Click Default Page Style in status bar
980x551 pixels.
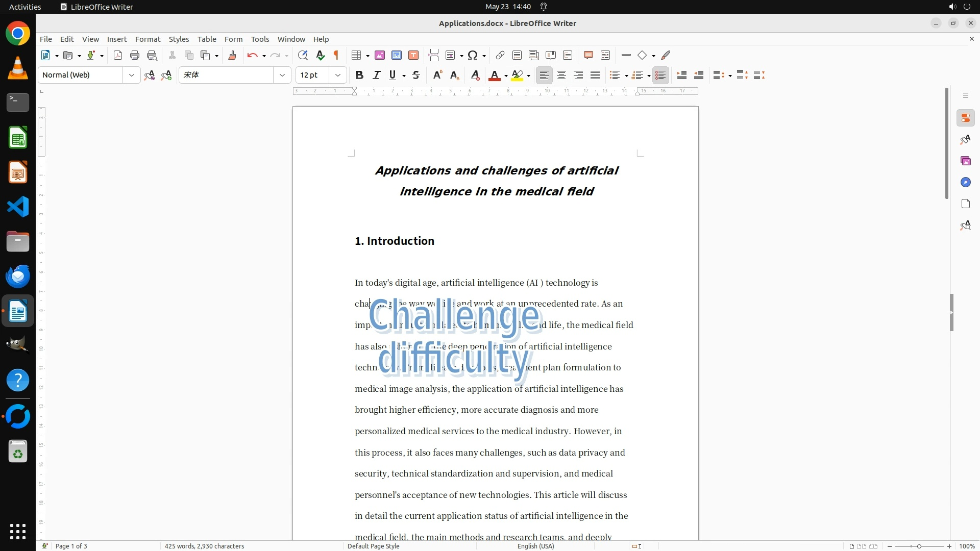point(373,546)
